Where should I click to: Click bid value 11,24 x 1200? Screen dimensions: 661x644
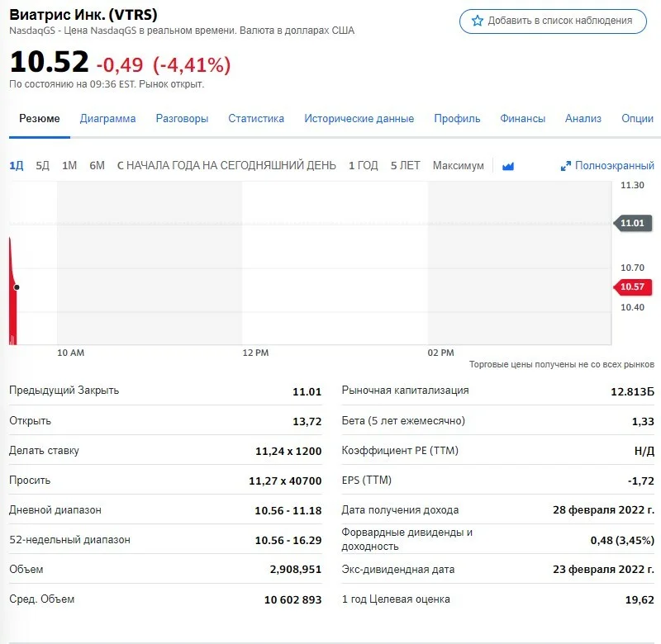[x=288, y=451]
